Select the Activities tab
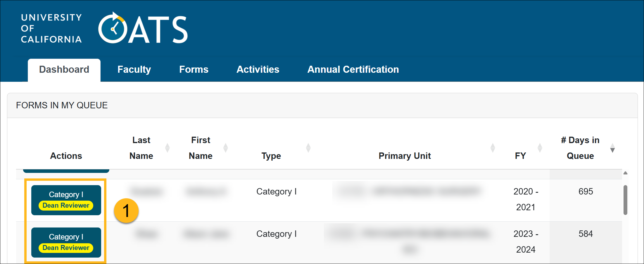The image size is (644, 264). [258, 70]
